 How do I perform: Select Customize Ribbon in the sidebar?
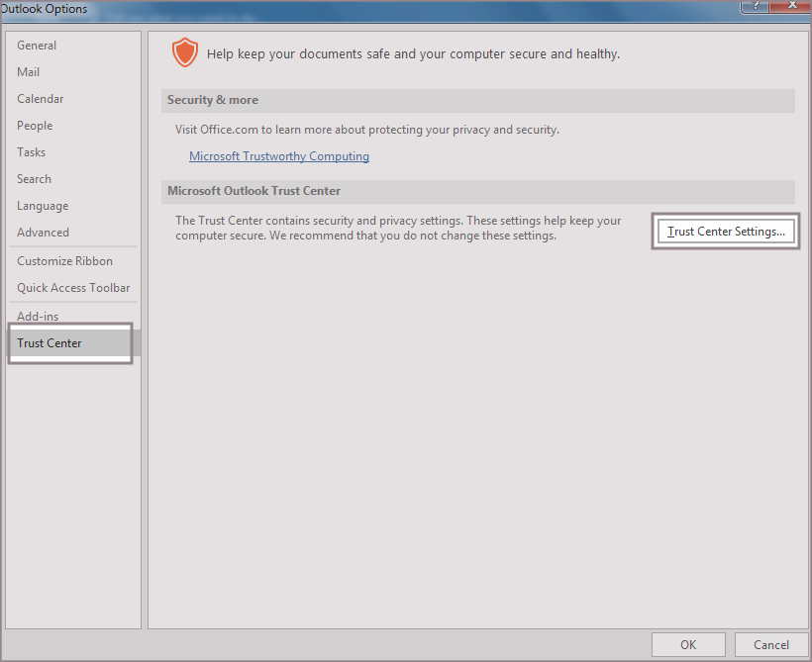[65, 261]
